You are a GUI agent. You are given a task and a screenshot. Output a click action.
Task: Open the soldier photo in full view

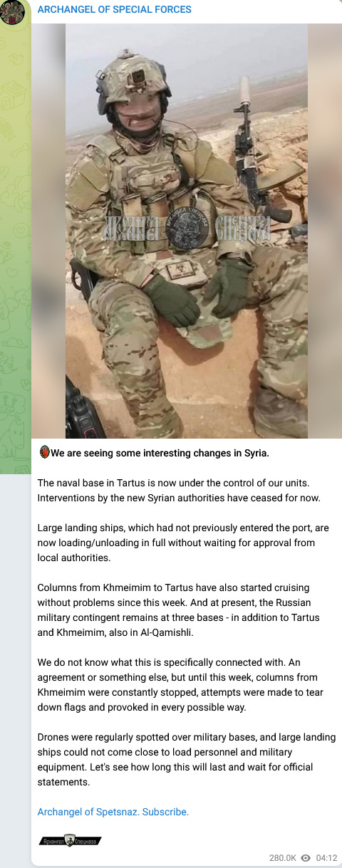[x=187, y=230]
